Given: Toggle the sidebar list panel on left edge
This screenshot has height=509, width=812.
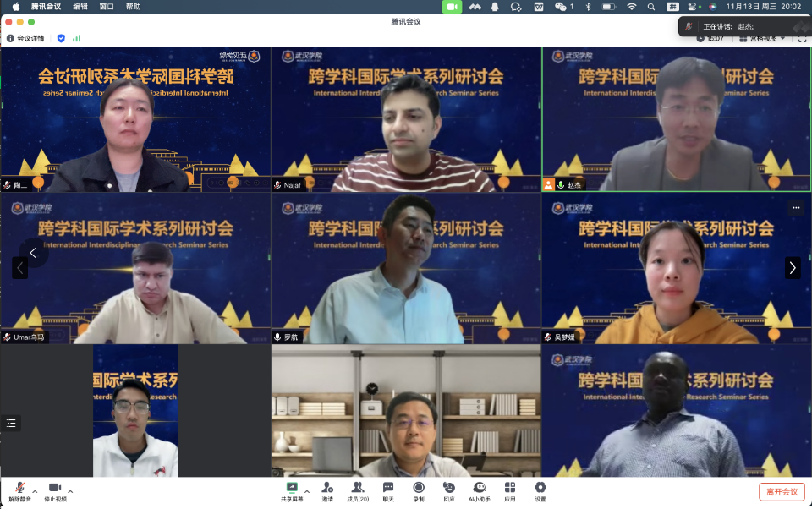Looking at the screenshot, I should [x=11, y=423].
